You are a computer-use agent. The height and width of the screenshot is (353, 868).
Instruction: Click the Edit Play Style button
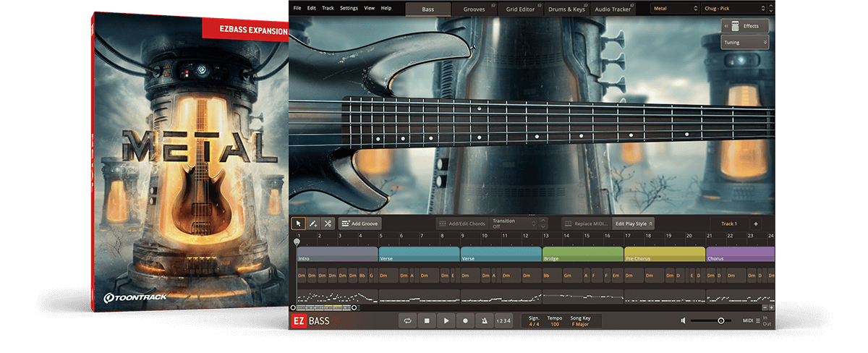click(633, 224)
